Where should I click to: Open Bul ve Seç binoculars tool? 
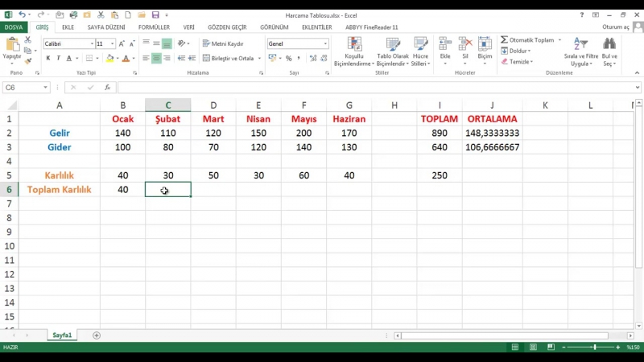[609, 51]
